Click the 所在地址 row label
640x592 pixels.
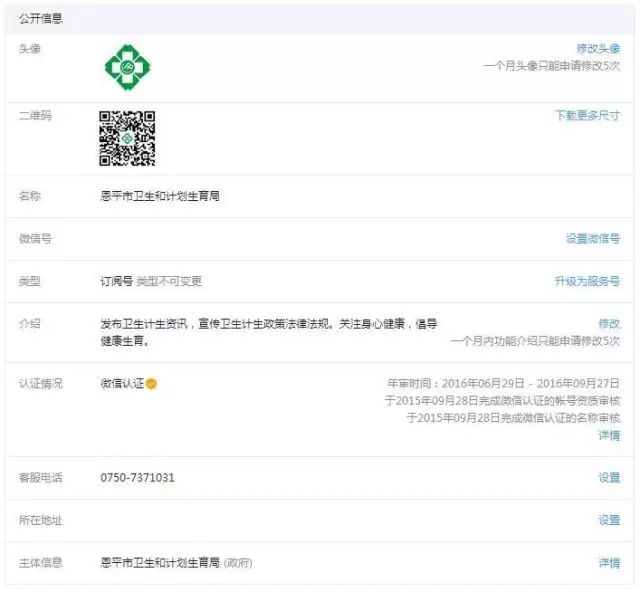click(x=41, y=520)
